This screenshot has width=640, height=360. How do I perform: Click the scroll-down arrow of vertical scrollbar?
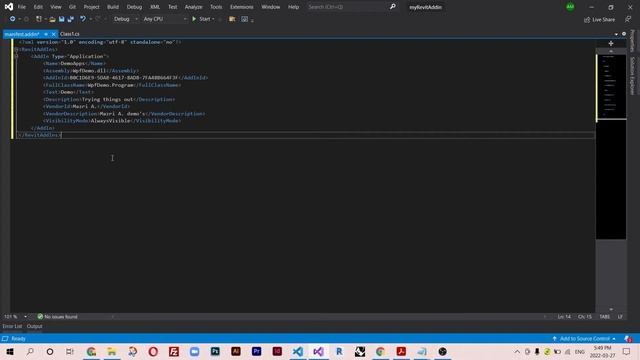[611, 309]
